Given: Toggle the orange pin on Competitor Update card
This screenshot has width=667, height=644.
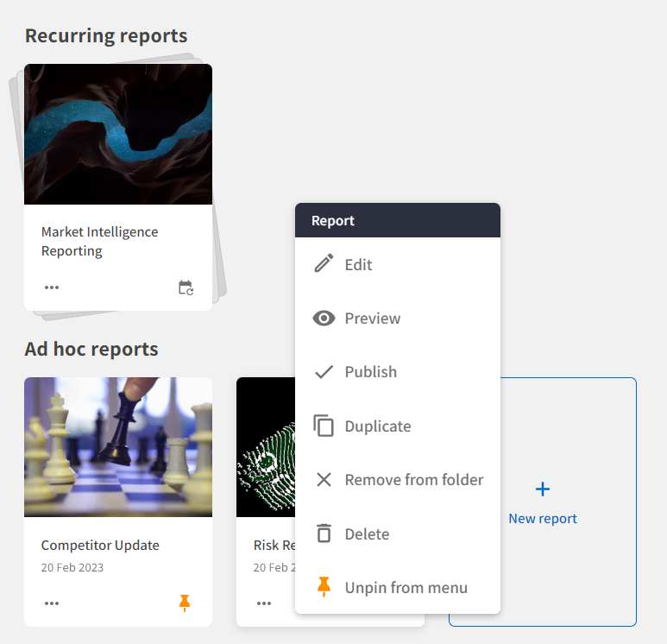Looking at the screenshot, I should (x=184, y=603).
